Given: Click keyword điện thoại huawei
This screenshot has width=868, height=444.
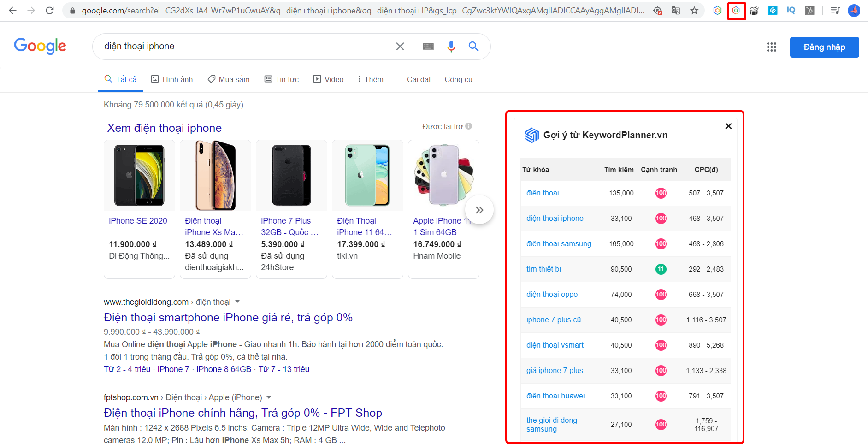Looking at the screenshot, I should 555,396.
